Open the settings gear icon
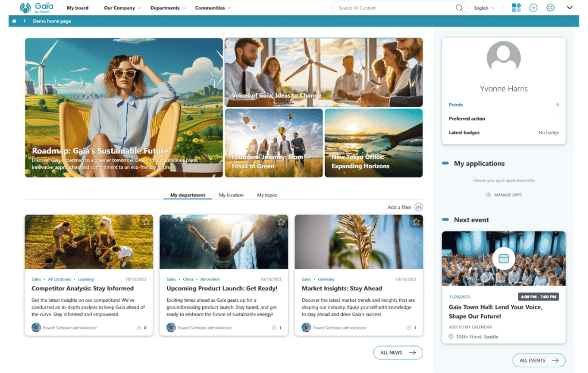Screen dimensions: 588x373 click(x=550, y=8)
